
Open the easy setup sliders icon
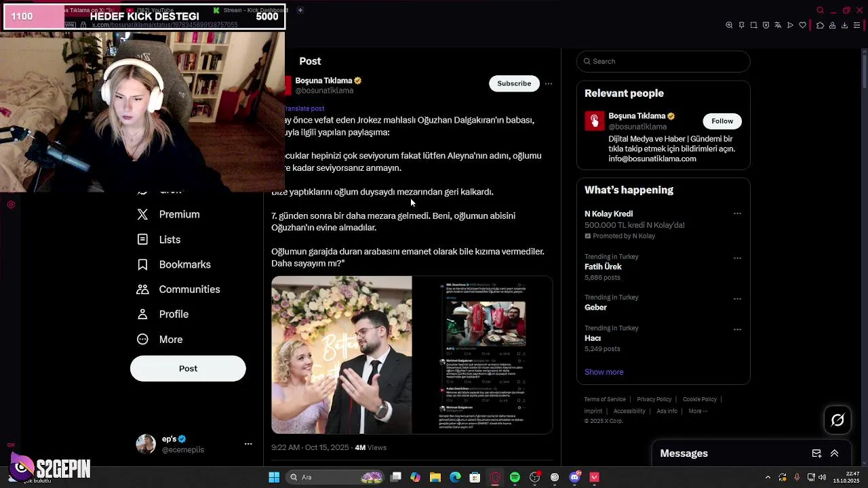point(858,25)
